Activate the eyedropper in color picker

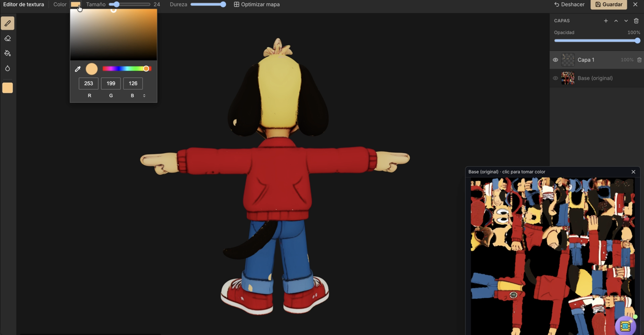pos(78,69)
